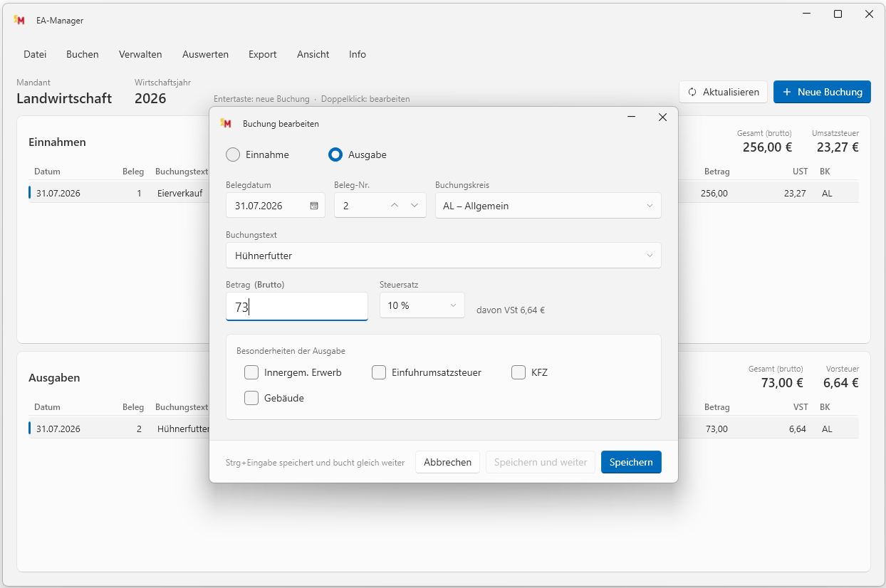Click the Einnahmen total 256,00 €

point(767,147)
